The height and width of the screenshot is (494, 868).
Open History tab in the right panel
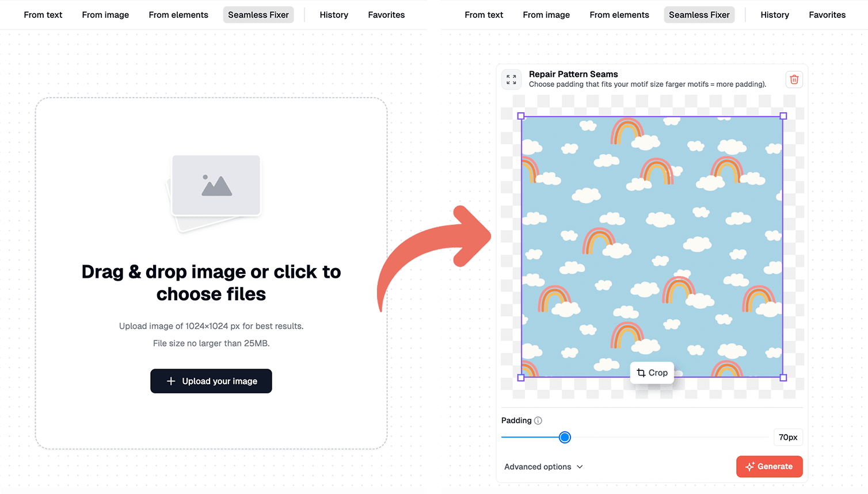pos(775,15)
